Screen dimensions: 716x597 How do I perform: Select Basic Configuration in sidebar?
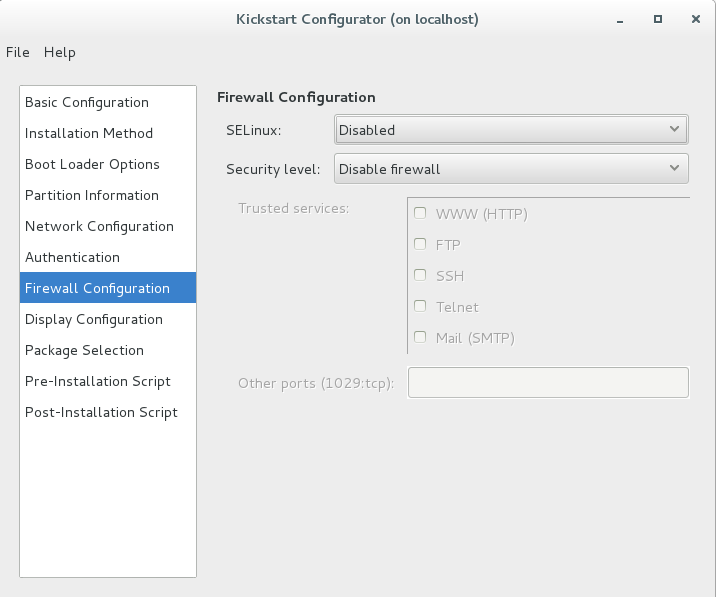(108, 102)
